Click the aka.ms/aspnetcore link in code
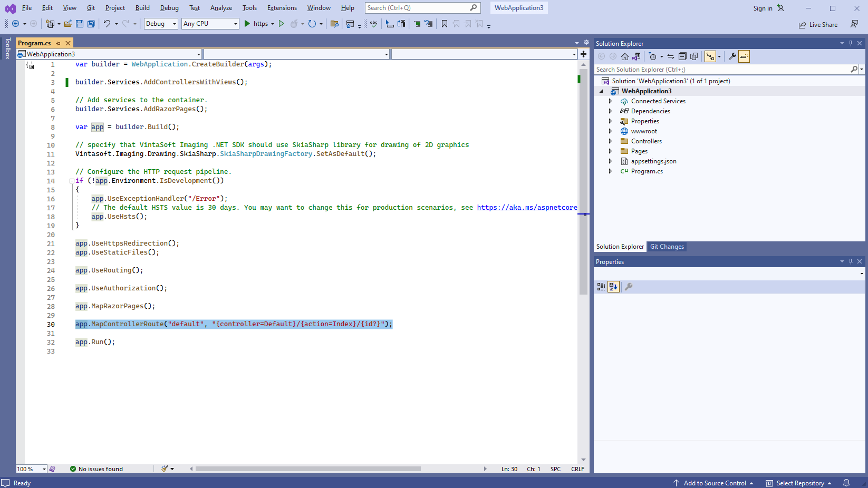The height and width of the screenshot is (488, 868). coord(527,208)
